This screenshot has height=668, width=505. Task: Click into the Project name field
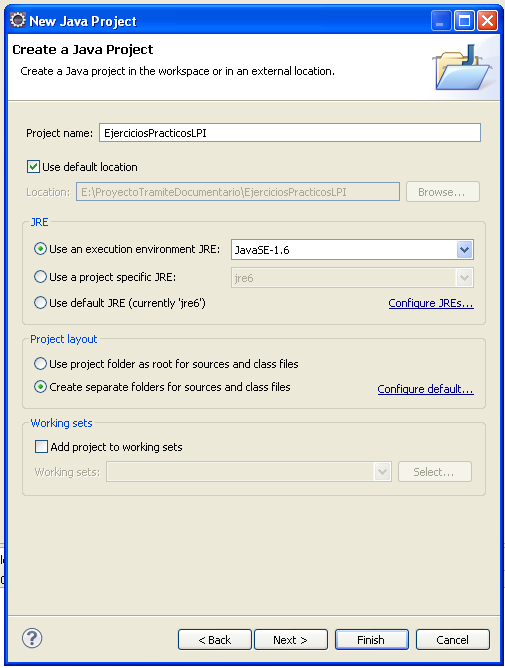290,133
